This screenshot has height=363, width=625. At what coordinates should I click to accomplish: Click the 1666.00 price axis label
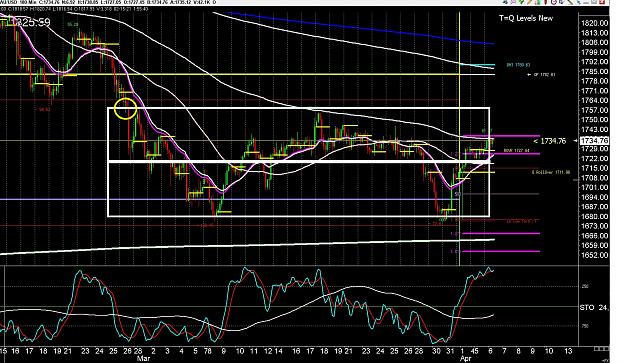click(x=595, y=236)
